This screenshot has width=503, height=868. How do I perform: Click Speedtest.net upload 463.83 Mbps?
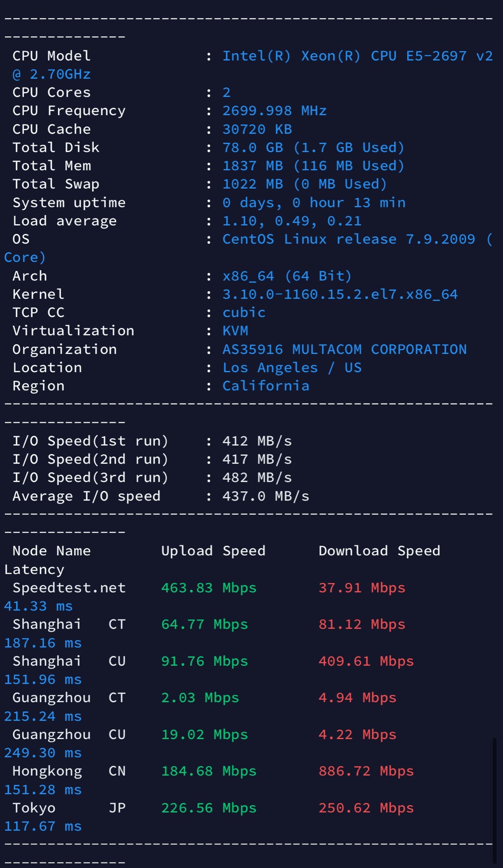click(209, 588)
